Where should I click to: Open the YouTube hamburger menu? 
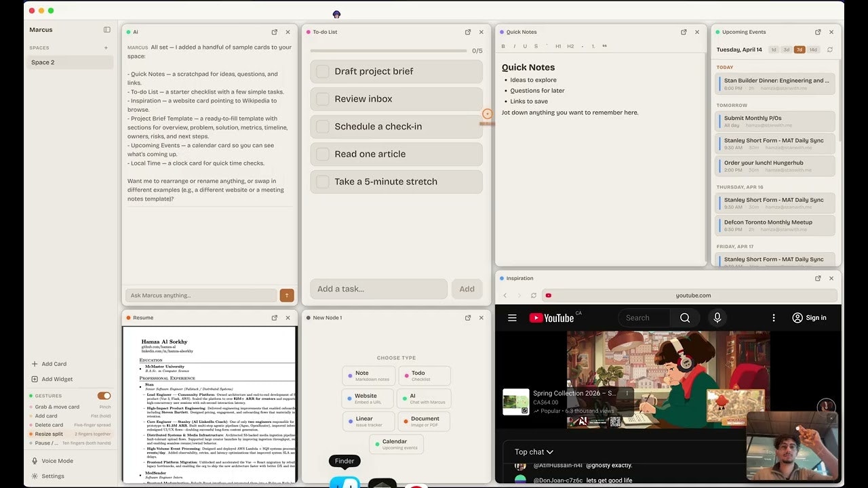coord(512,318)
